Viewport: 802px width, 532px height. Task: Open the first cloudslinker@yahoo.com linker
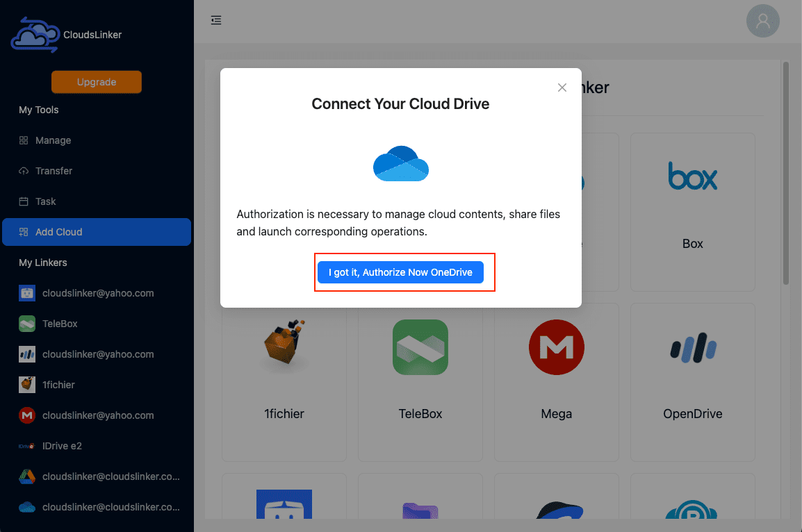(96, 293)
